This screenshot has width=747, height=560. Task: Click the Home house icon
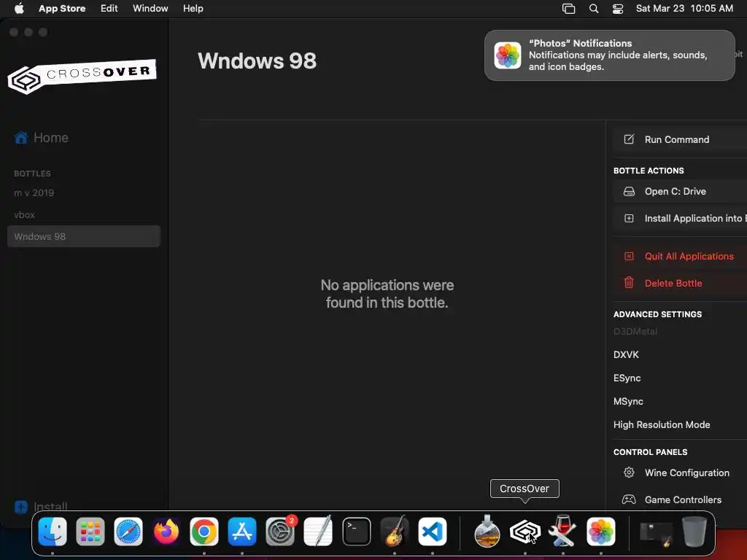tap(21, 138)
